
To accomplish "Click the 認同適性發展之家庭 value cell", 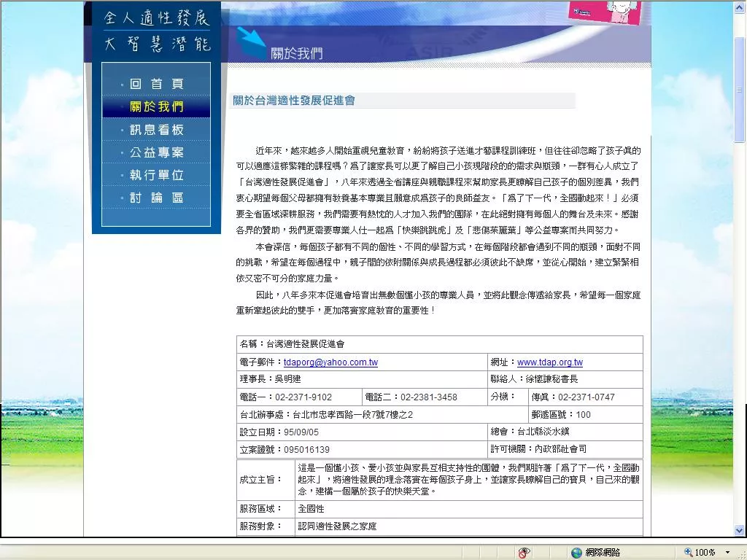I will point(469,526).
